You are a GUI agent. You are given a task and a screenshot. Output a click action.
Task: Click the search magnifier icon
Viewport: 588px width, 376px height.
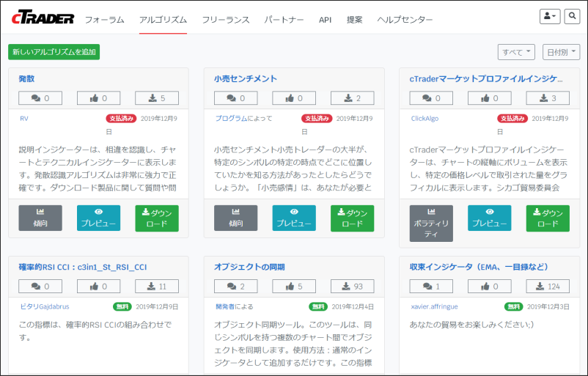tap(571, 15)
